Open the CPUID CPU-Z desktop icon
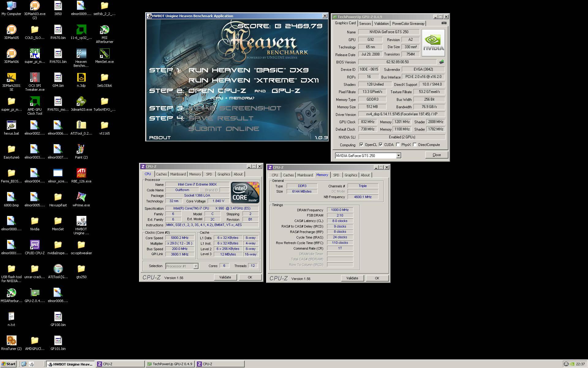Viewport: 588px width, 368px height. [35, 247]
